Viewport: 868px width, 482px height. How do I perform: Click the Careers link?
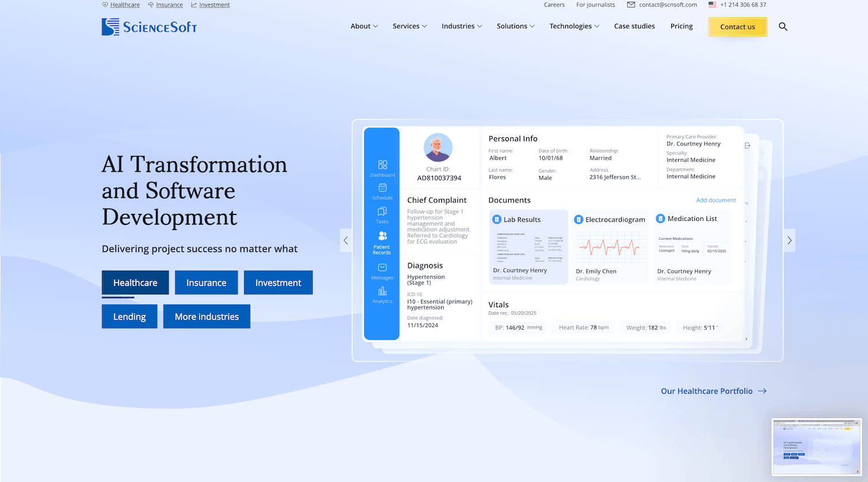pos(554,5)
